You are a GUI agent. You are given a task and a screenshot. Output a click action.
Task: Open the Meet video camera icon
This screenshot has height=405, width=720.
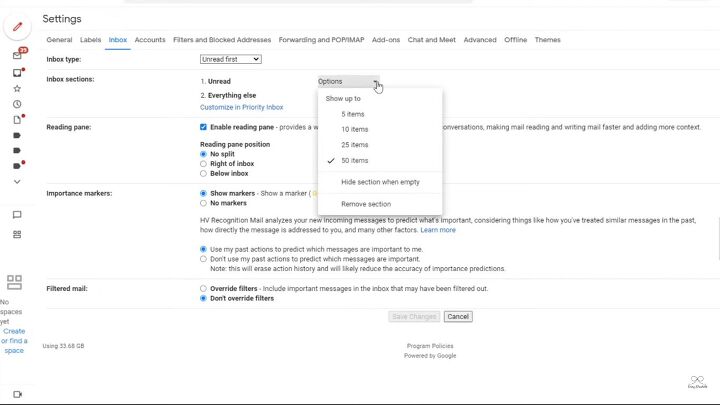coord(17,394)
